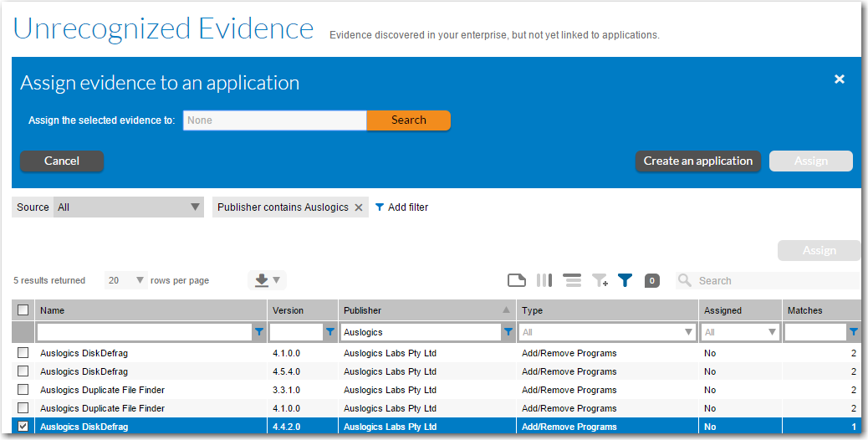Close the Assign evidence to an application panel
Screen dimensions: 868x440
840,79
